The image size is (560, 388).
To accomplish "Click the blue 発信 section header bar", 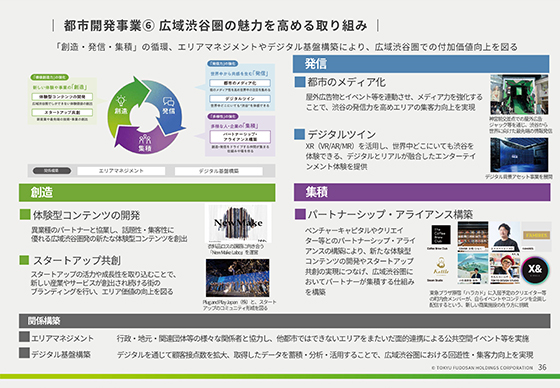I will pos(421,64).
